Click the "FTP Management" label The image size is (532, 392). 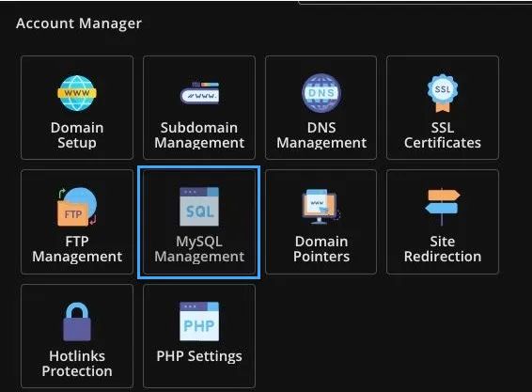click(77, 249)
